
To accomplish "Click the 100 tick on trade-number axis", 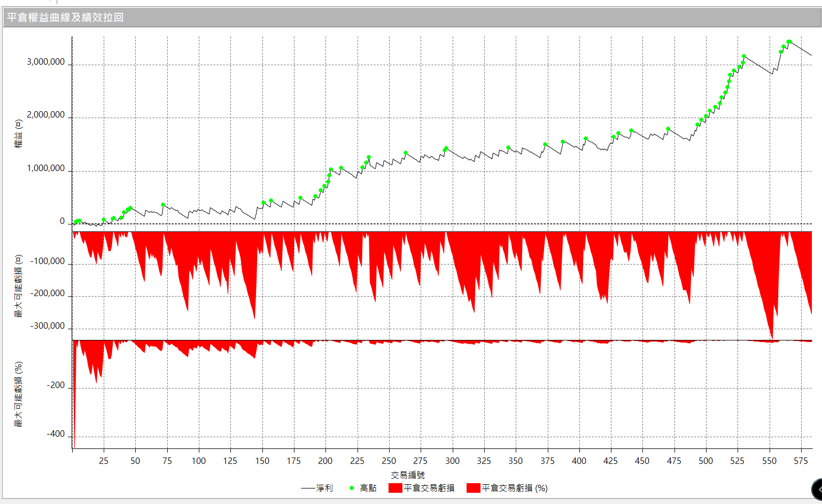I will pyautogui.click(x=199, y=461).
